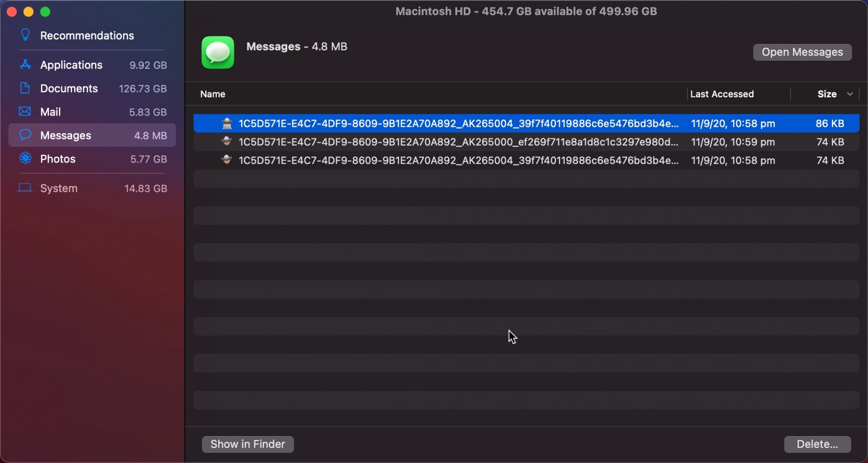
Task: Click the 10:59 pm last accessed date
Action: pos(733,142)
